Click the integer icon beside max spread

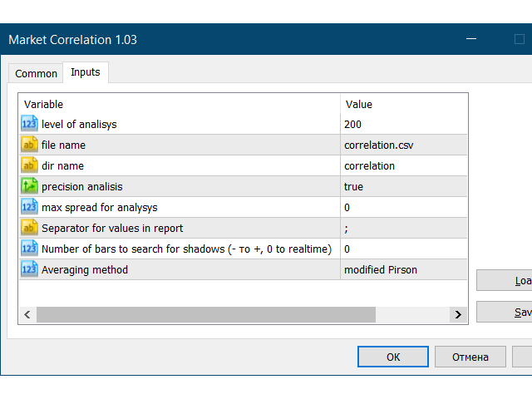click(29, 207)
